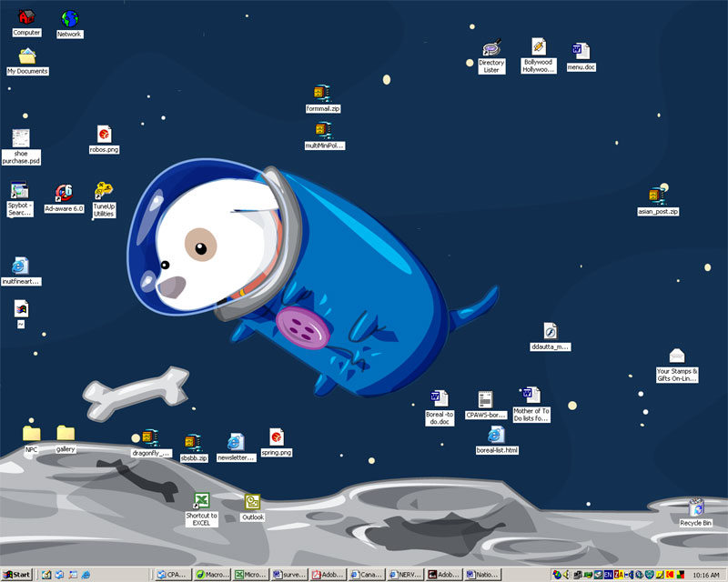
Task: Open the NPC folder
Action: point(32,434)
